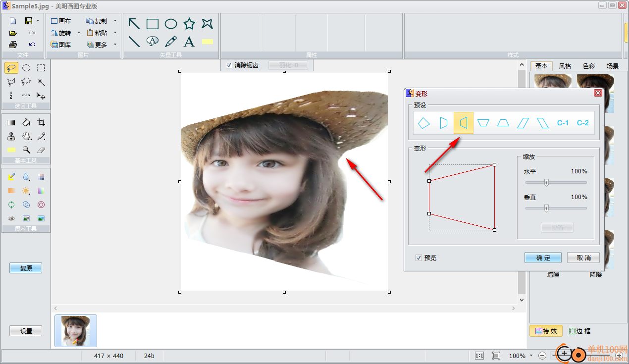Toggle the 预览 preview checkbox
This screenshot has height=364, width=629.
coord(419,258)
